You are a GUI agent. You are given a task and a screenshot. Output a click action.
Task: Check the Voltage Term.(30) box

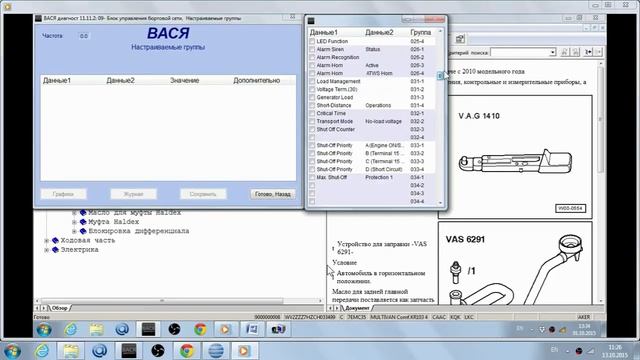point(312,89)
